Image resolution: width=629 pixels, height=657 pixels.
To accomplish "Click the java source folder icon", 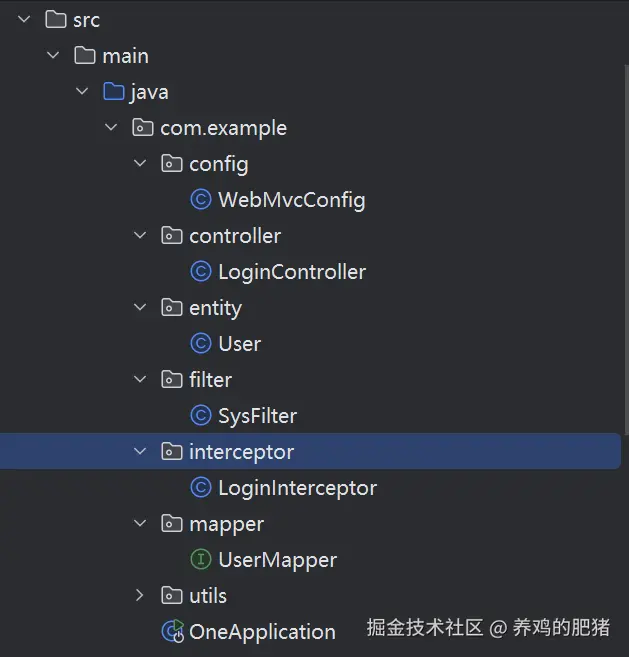I will (114, 92).
